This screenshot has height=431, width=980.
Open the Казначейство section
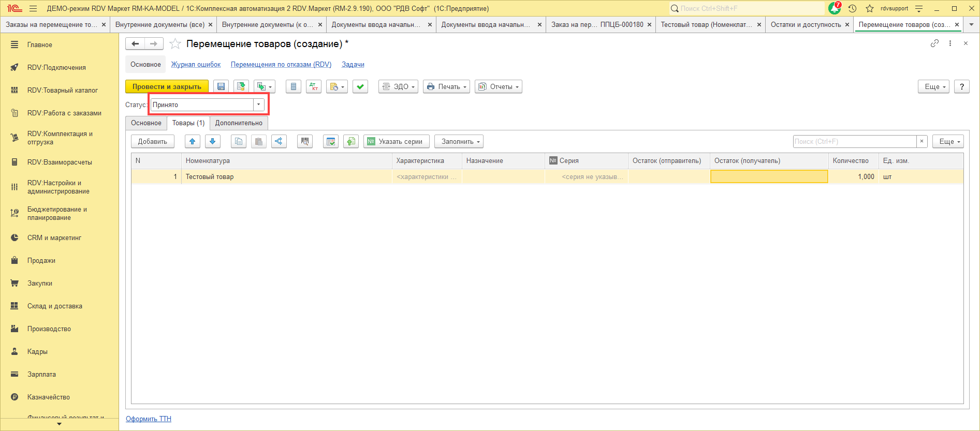point(49,397)
